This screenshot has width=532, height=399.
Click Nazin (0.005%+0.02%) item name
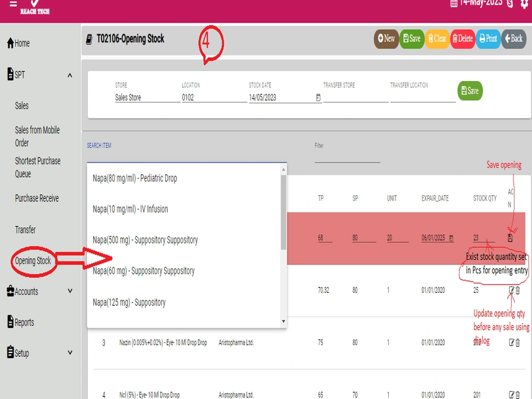163,343
